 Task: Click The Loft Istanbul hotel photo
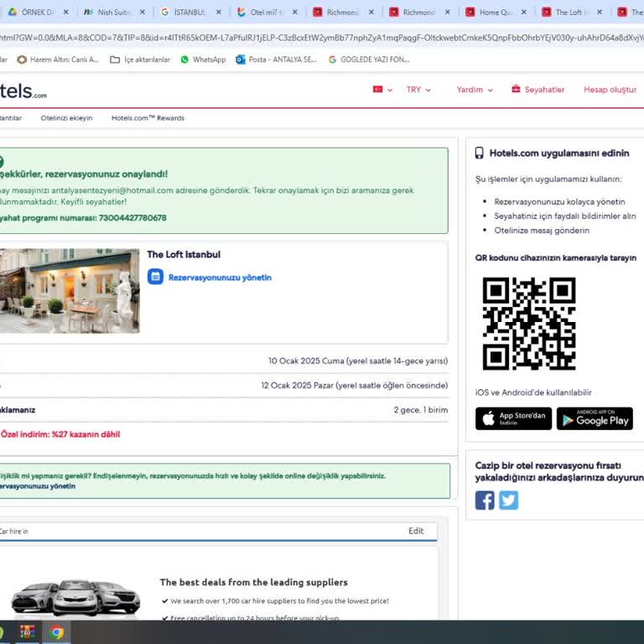pos(69,291)
